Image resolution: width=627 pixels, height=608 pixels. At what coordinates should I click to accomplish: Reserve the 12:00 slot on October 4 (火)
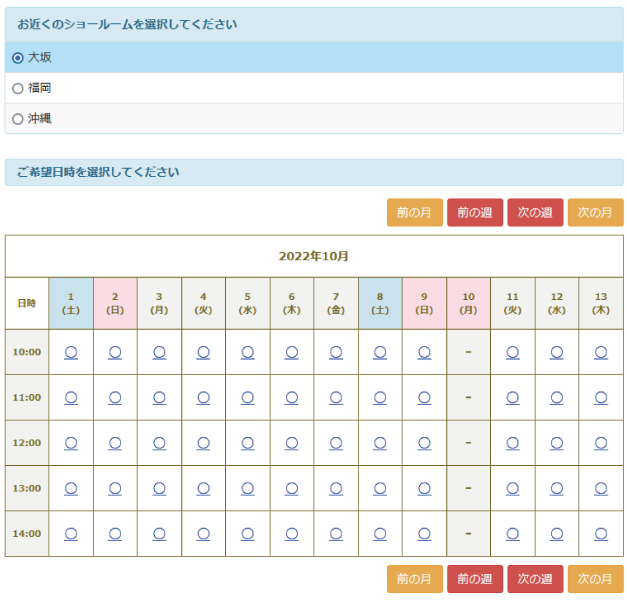pyautogui.click(x=203, y=443)
